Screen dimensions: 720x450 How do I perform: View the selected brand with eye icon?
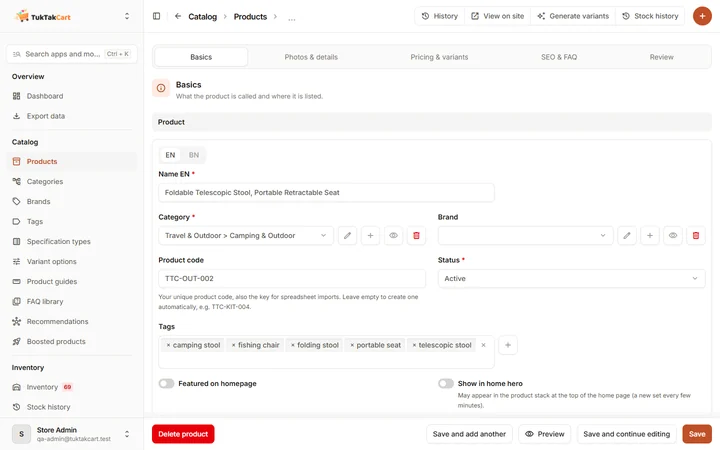coord(673,236)
